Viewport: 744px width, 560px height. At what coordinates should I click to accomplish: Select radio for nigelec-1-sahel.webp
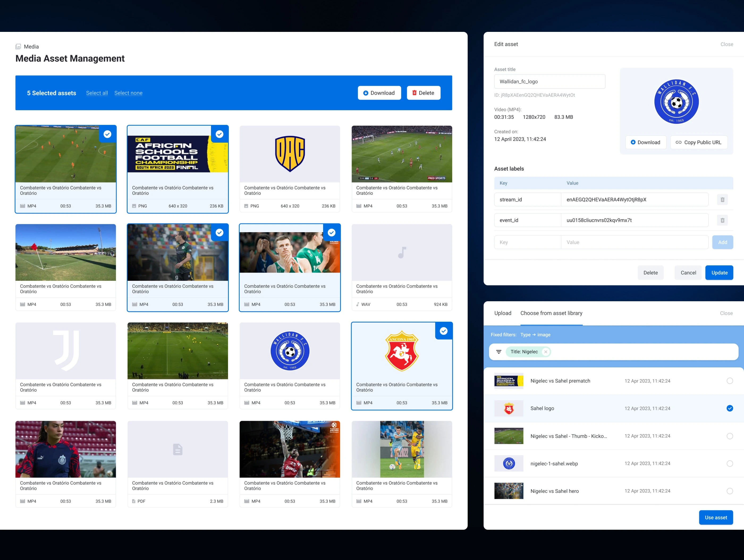pos(730,464)
